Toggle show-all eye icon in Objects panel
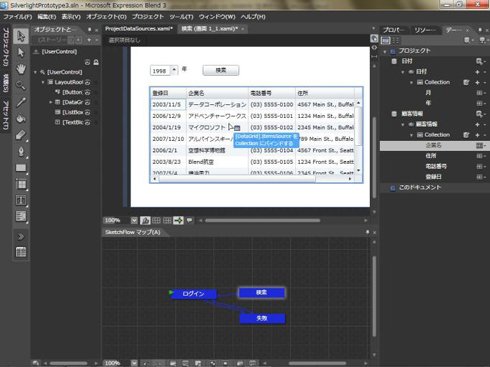The width and height of the screenshot is (490, 367). 88,62
